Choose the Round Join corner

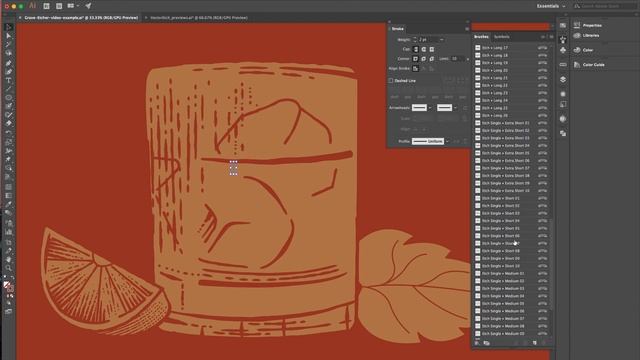click(x=424, y=59)
